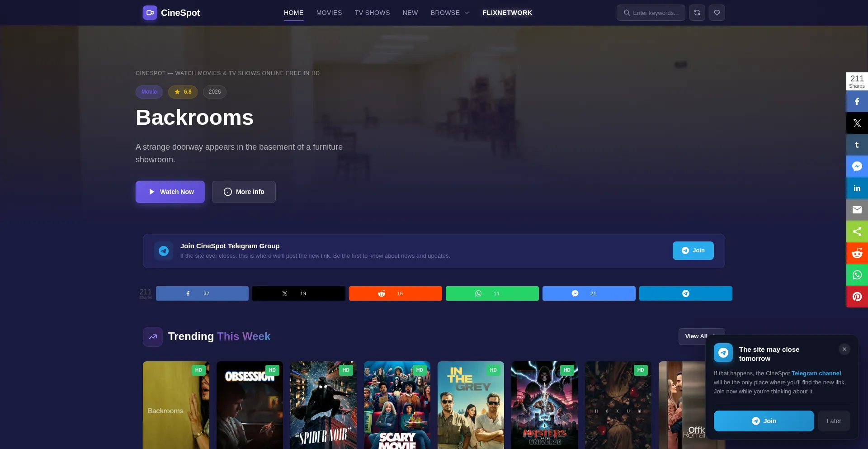Click Pinterest icon in side share panel
This screenshot has width=868, height=449.
tap(857, 297)
